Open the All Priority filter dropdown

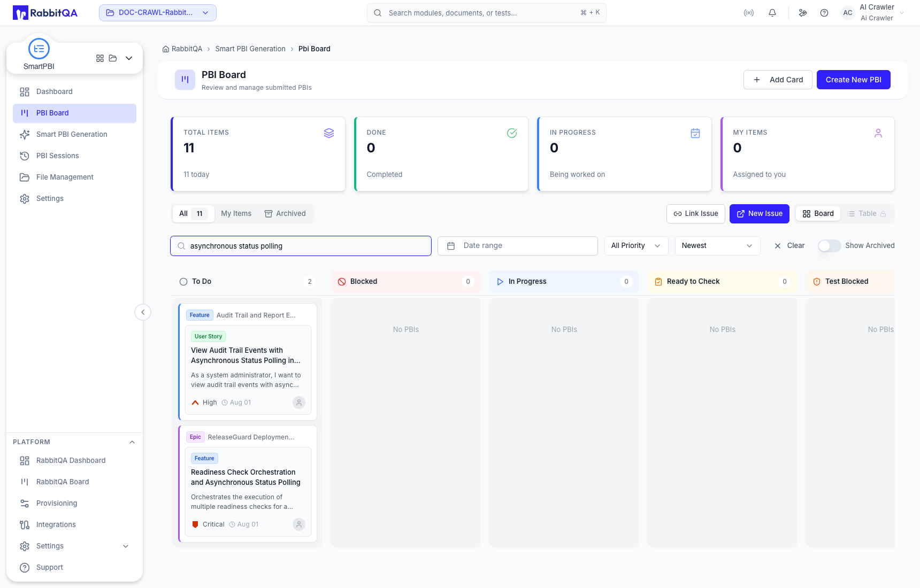(x=637, y=246)
